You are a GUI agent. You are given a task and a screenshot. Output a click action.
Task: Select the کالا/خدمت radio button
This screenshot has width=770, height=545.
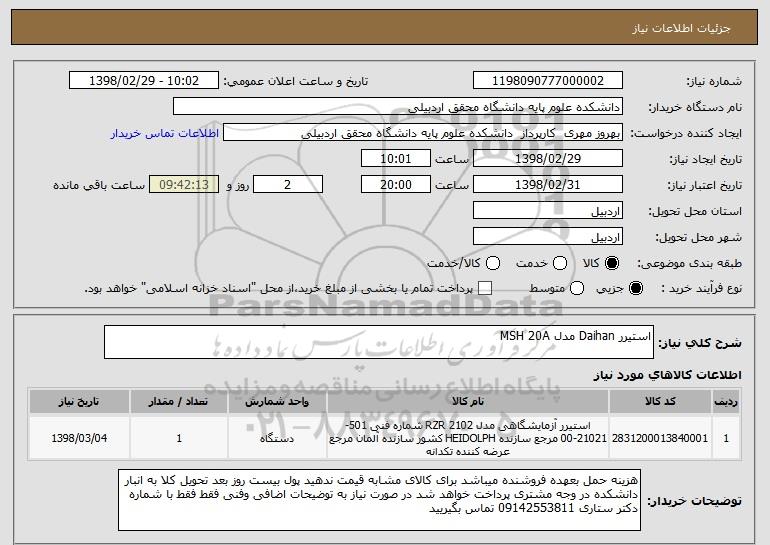(x=493, y=264)
